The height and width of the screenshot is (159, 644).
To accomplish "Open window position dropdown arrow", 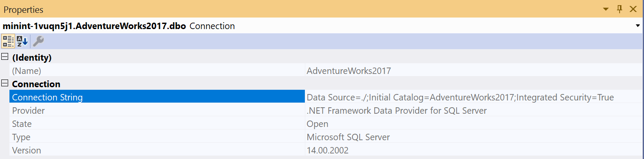I will (606, 9).
